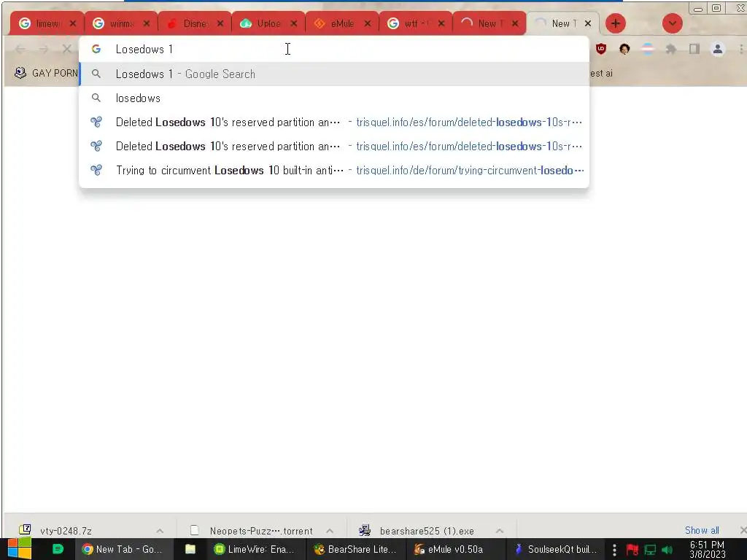This screenshot has width=747, height=560.
Task: Open first 'Deleted Losedows 10's reserved partition' suggestion
Action: [333, 122]
